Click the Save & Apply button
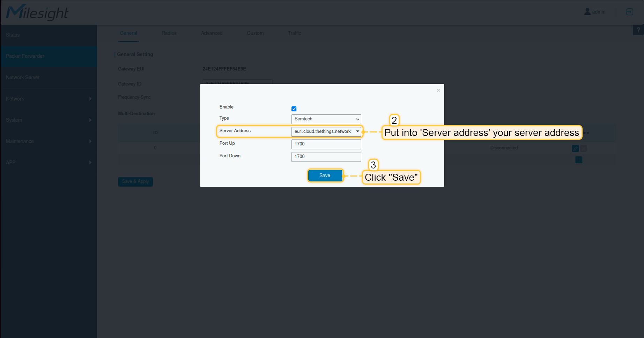 click(135, 181)
